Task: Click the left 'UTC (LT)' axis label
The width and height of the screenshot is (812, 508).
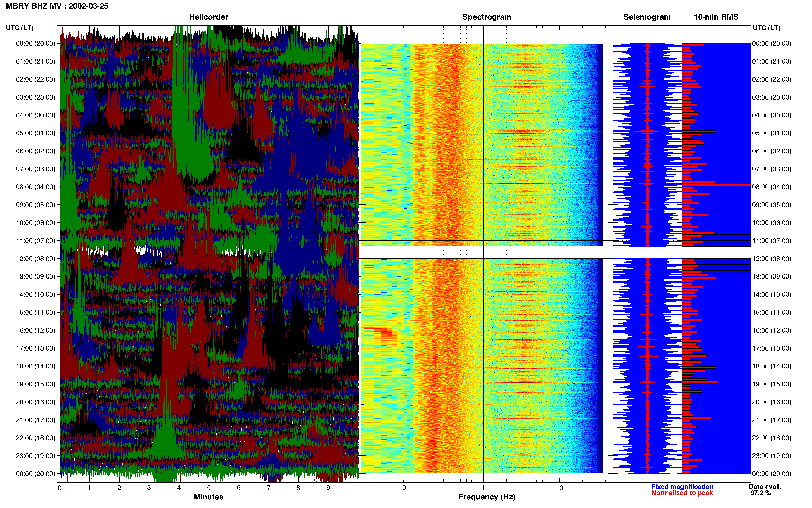Action: pyautogui.click(x=19, y=28)
